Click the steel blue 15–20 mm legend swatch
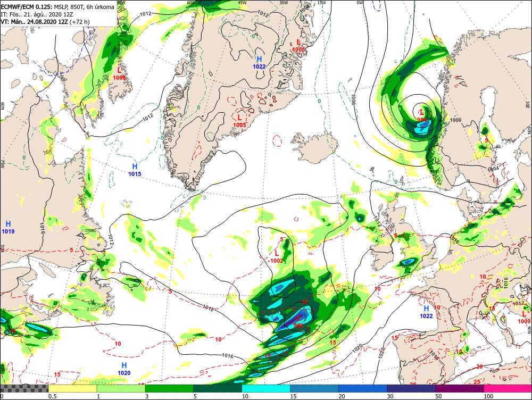This screenshot has height=400, width=532. 314,388
